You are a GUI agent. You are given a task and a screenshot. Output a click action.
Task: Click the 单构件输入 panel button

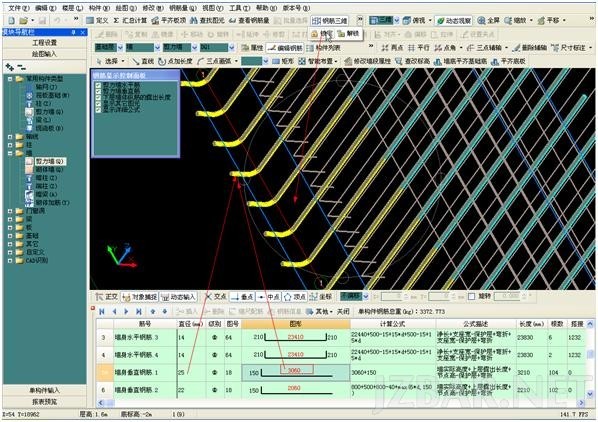click(x=45, y=390)
